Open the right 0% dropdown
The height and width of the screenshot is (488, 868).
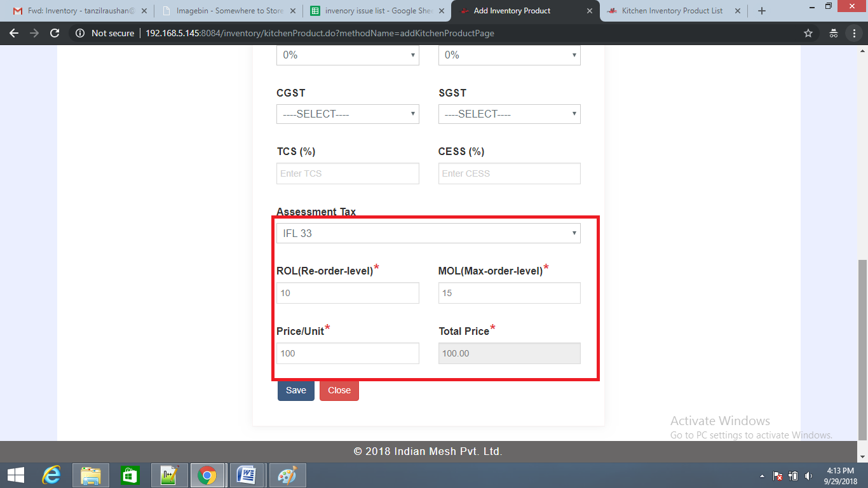click(509, 55)
